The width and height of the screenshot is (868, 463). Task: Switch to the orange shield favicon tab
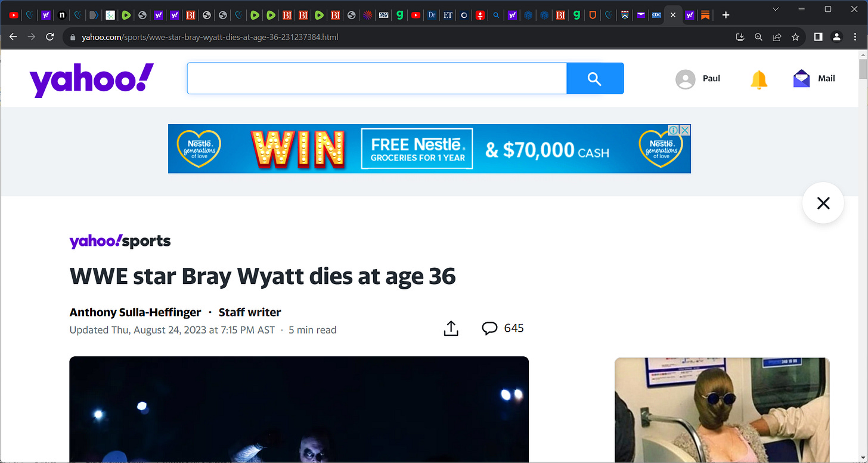click(592, 15)
